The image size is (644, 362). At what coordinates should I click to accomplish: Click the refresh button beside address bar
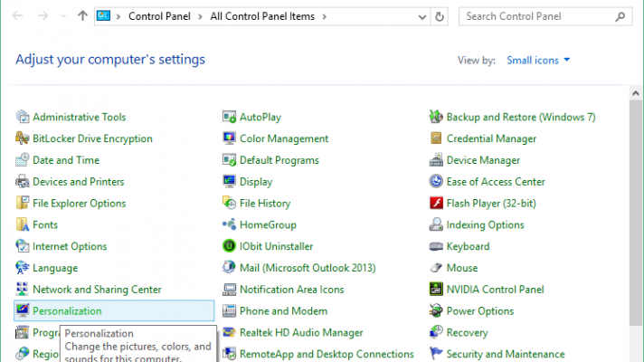[x=440, y=16]
